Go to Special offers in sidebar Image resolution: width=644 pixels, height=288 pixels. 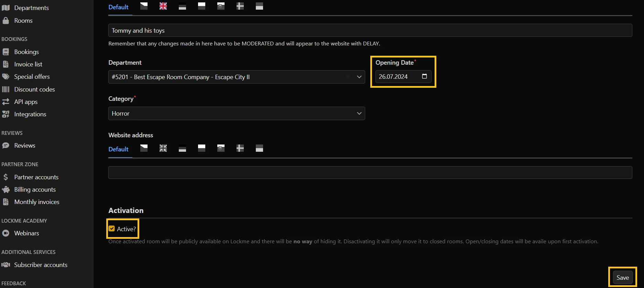[x=32, y=77]
